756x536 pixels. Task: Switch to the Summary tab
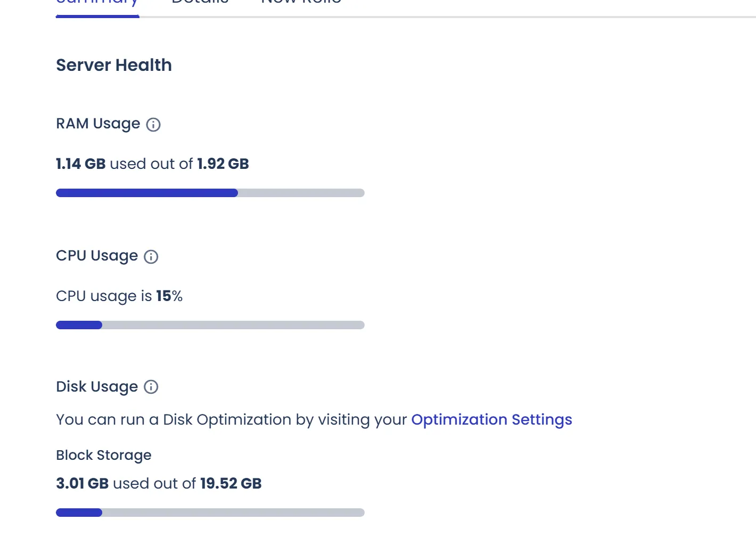(x=97, y=3)
